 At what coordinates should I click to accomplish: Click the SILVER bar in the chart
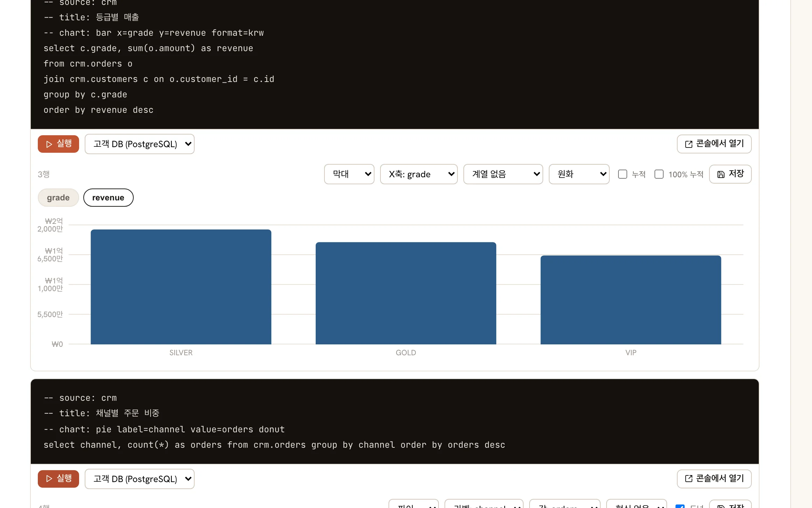tap(181, 287)
